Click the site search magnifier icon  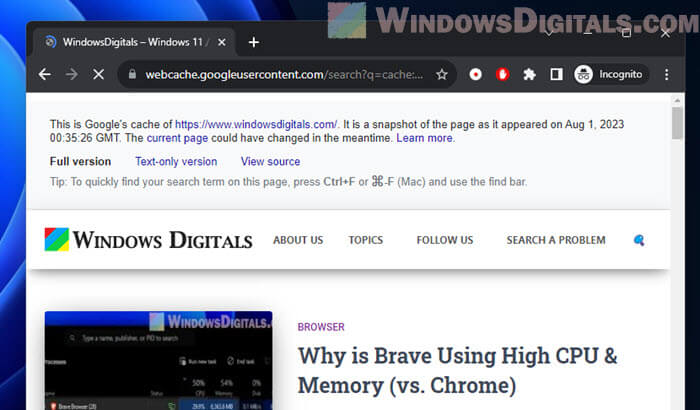point(639,240)
